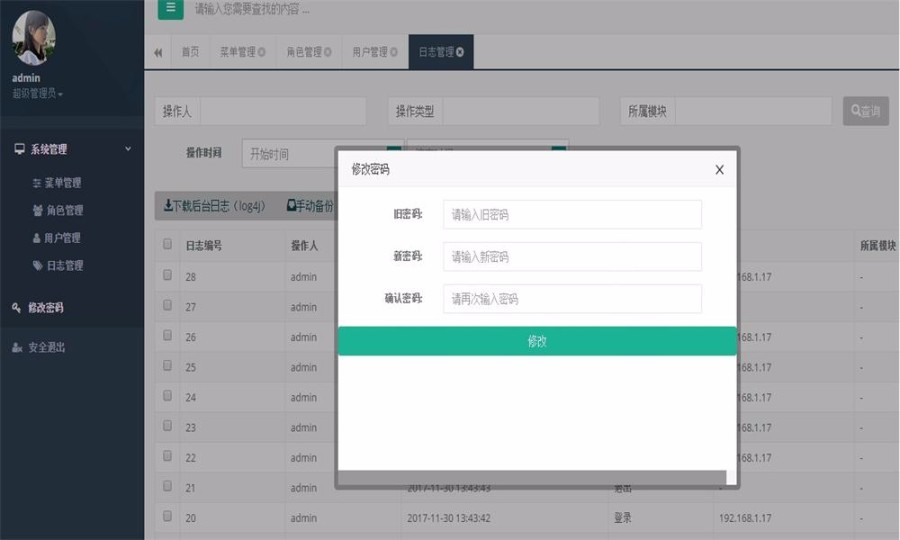
Task: Close the 角色管理 tab via its x icon
Action: 328,52
